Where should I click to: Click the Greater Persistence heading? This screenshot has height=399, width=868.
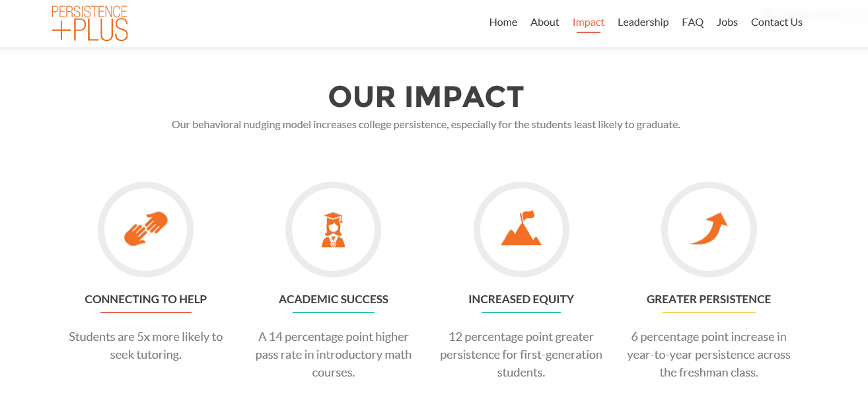pyautogui.click(x=708, y=299)
